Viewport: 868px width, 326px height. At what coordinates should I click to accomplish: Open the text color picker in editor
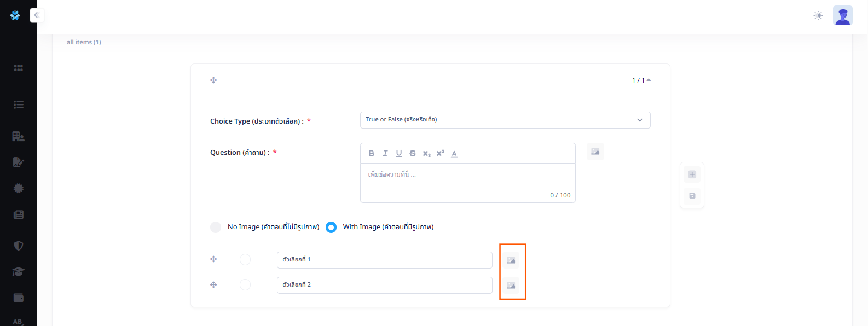(x=454, y=153)
